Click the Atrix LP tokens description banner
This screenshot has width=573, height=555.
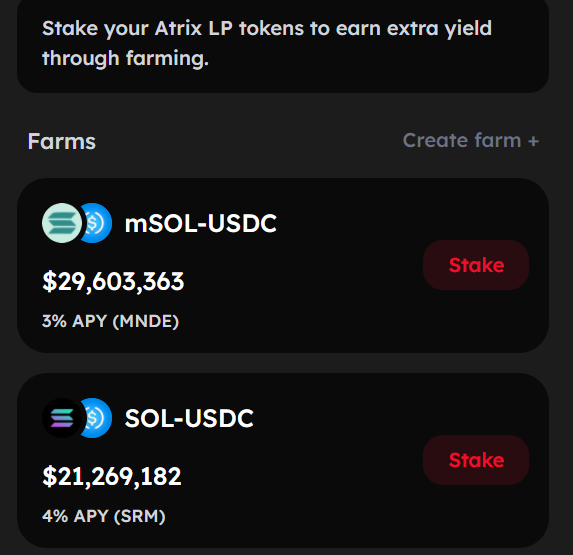(283, 46)
